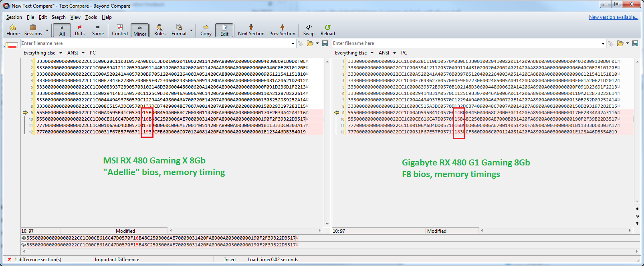644x266 pixels.
Task: Jump to Prev Section
Action: (282, 30)
